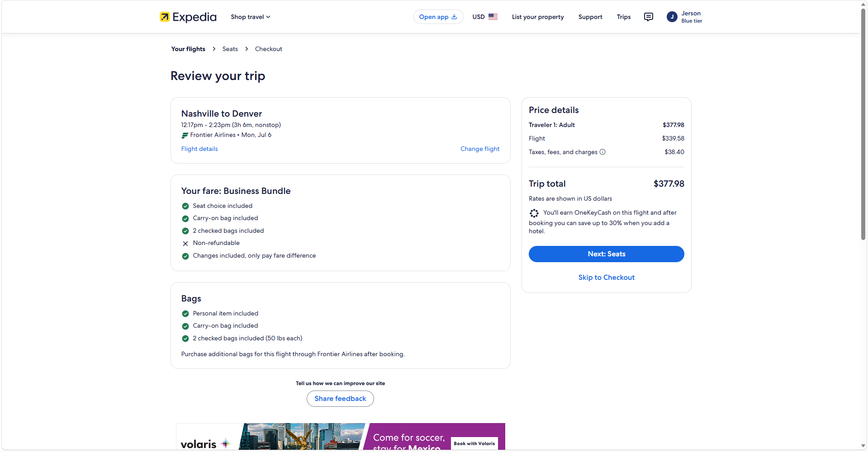Click the download icon in Open app
The height and width of the screenshot is (452, 868).
(454, 17)
